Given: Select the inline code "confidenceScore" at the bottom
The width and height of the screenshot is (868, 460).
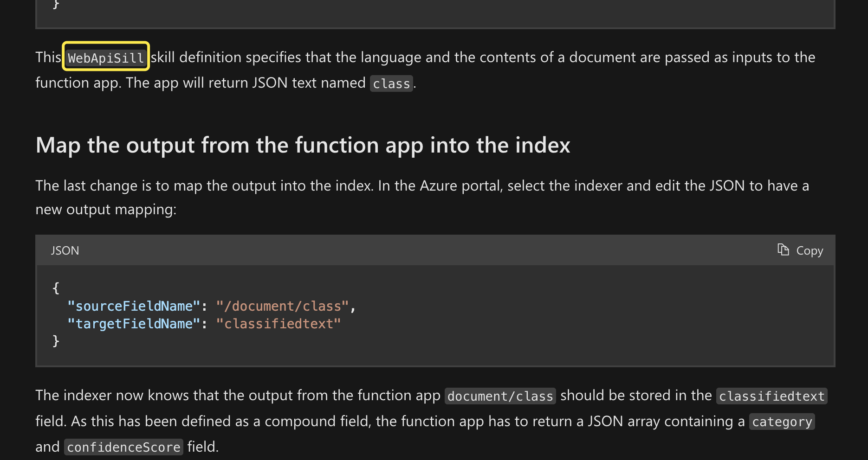Looking at the screenshot, I should [x=123, y=447].
